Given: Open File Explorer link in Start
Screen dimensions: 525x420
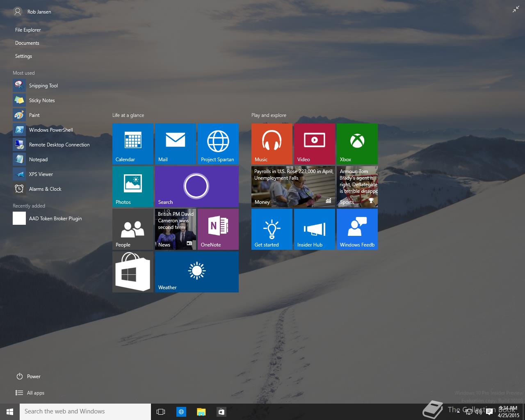Looking at the screenshot, I should [x=28, y=30].
